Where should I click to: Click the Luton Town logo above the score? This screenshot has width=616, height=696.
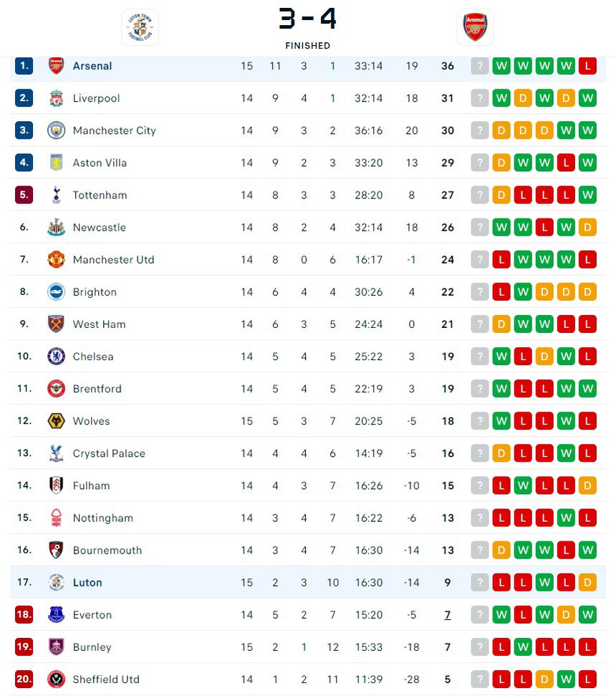[140, 26]
